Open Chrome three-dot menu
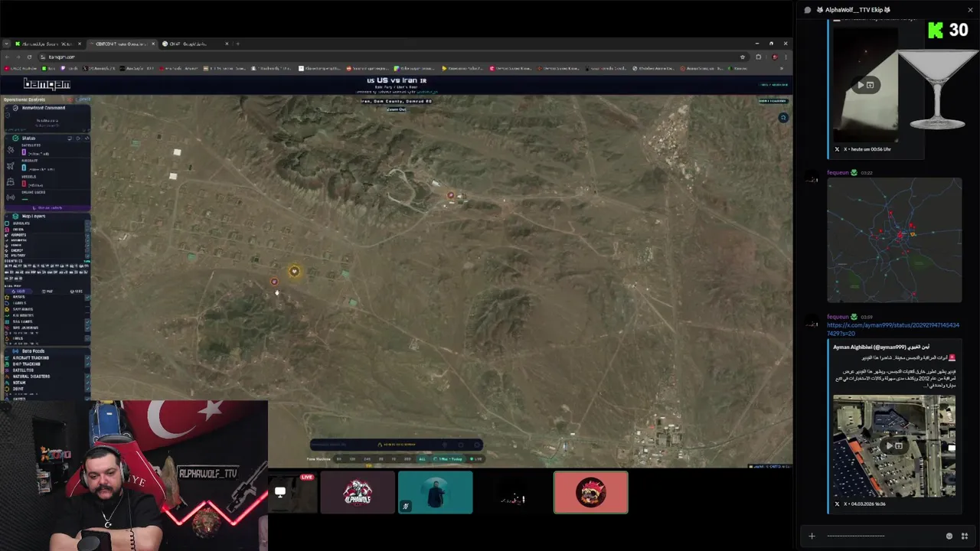This screenshot has height=551, width=980. point(786,57)
